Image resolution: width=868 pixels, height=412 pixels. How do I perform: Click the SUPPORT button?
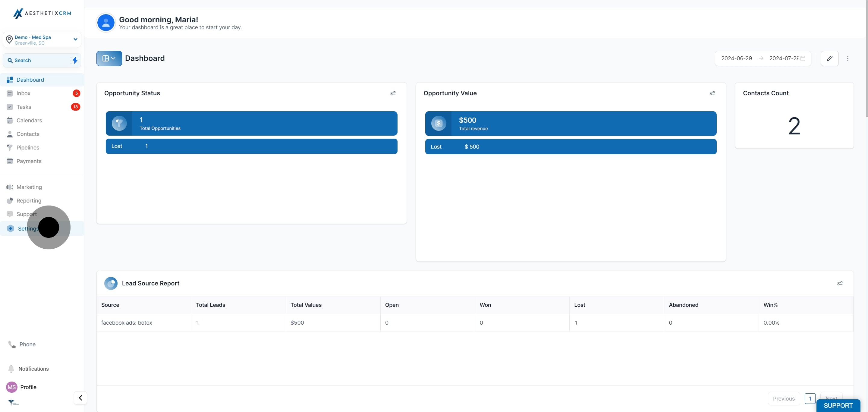[838, 405]
